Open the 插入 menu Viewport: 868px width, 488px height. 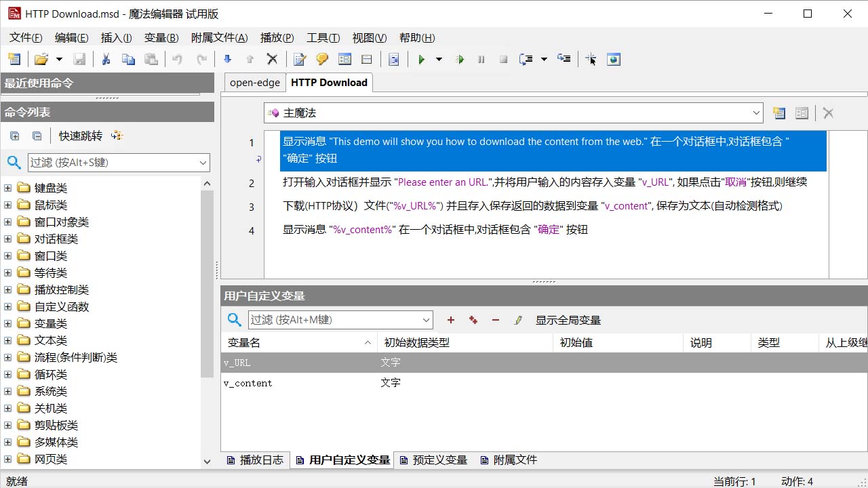coord(115,37)
